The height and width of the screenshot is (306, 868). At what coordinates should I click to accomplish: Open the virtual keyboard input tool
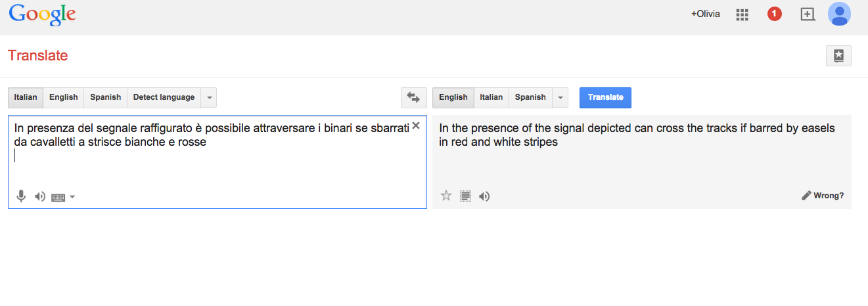click(58, 197)
